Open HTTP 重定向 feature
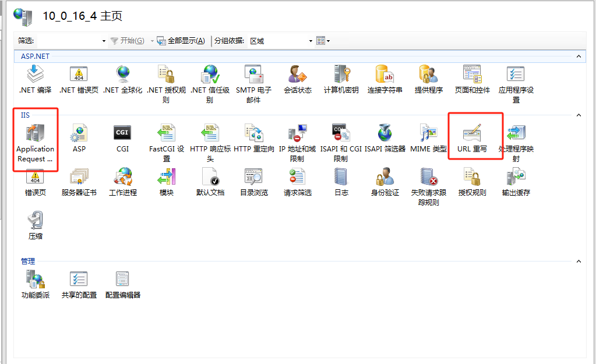This screenshot has height=364, width=596. (254, 138)
